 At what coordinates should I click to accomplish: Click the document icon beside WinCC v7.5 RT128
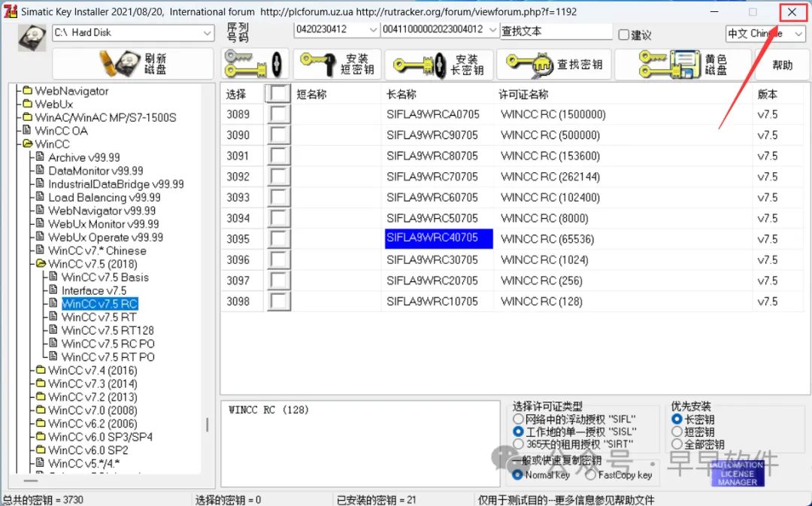(53, 330)
